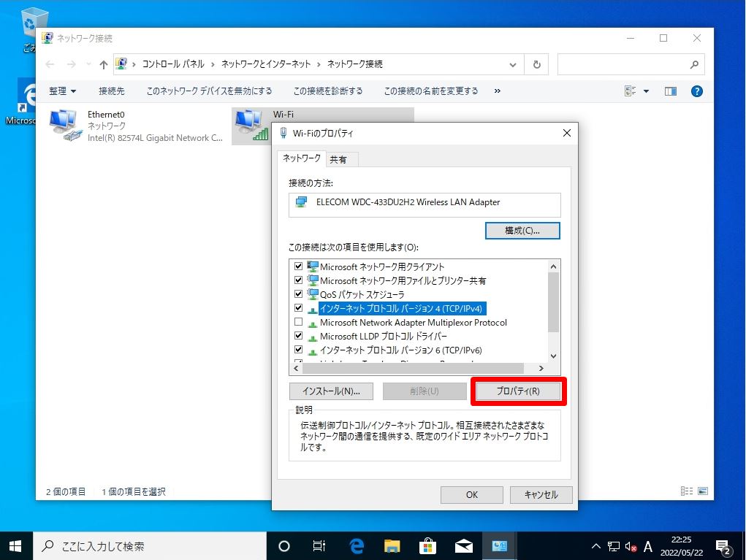The image size is (746, 560).
Task: Open Microsoft Store from taskbar
Action: pyautogui.click(x=427, y=546)
